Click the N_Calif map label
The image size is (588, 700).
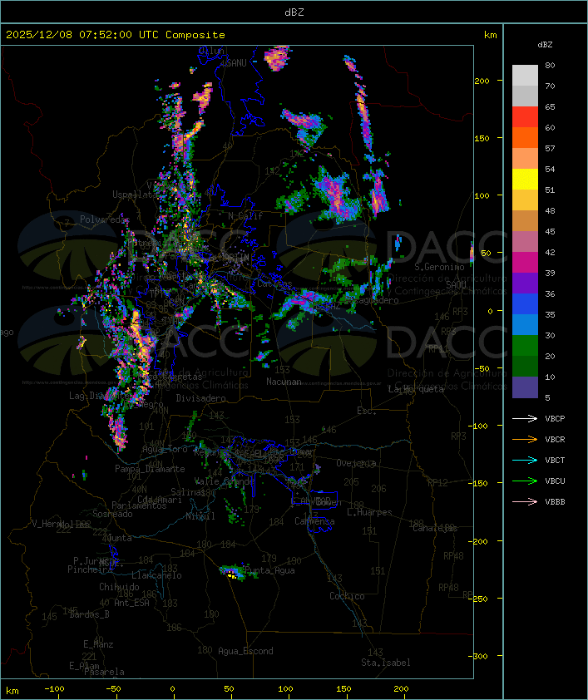tap(245, 215)
